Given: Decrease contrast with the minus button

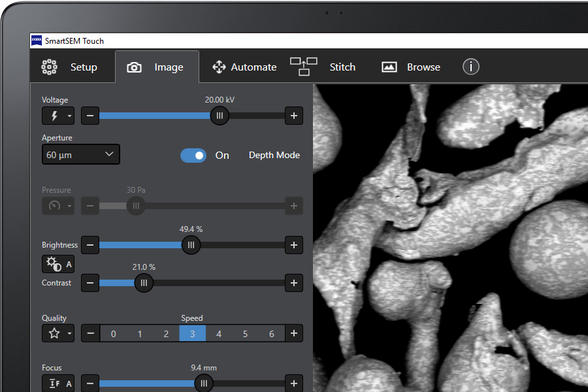Looking at the screenshot, I should (90, 283).
